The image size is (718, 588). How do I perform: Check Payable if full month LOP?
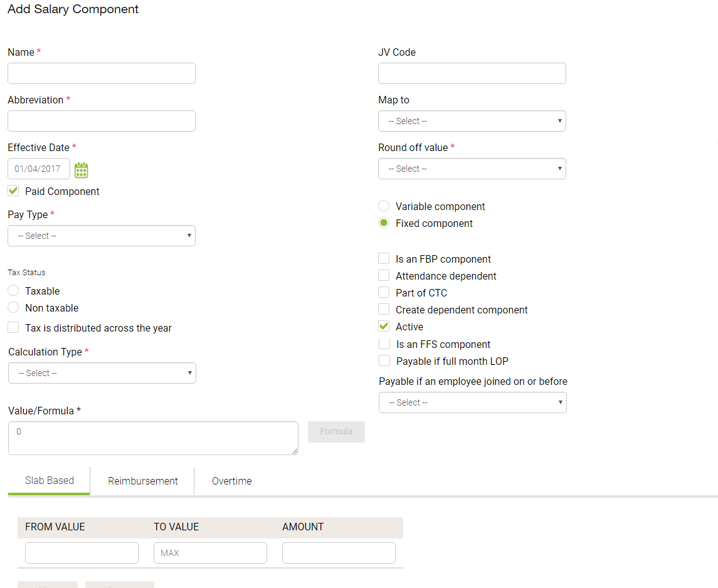point(383,360)
